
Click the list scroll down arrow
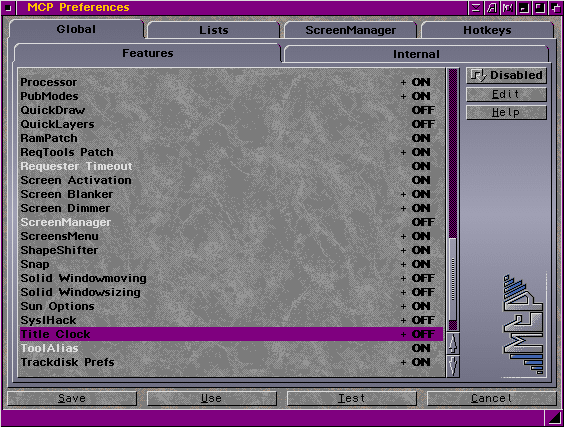[453, 366]
